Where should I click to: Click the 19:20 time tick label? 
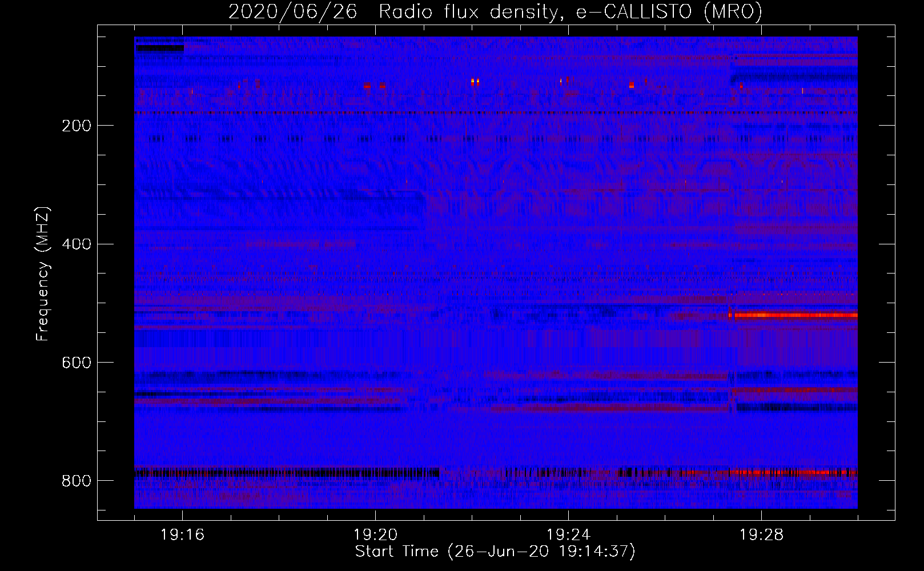pos(376,535)
